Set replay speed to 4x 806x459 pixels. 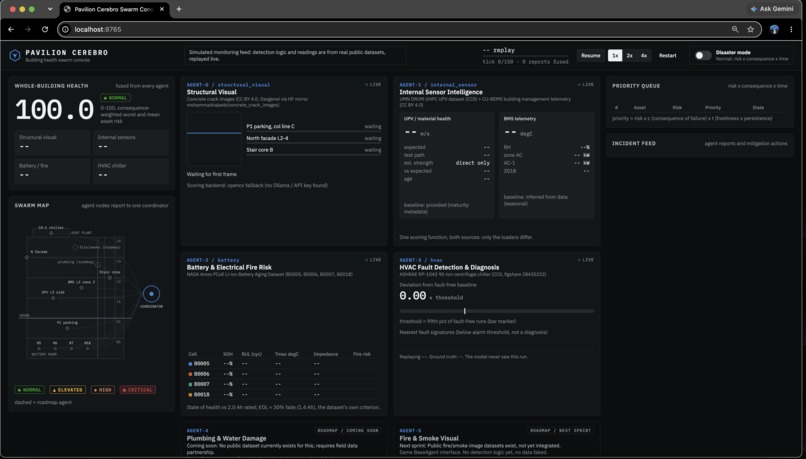[x=644, y=56]
